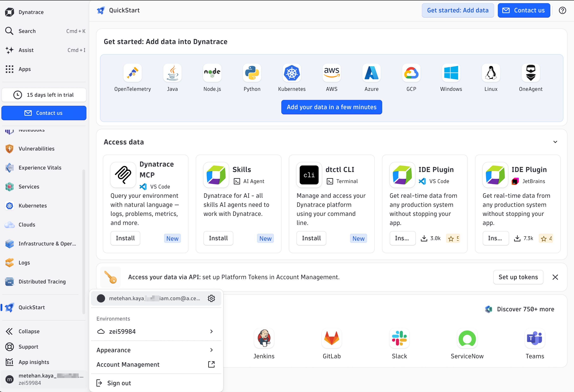Open Assist AI in sidebar

coord(44,50)
